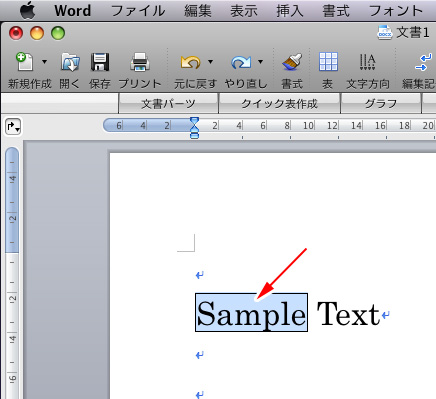Open the 編集 menu

click(x=198, y=11)
